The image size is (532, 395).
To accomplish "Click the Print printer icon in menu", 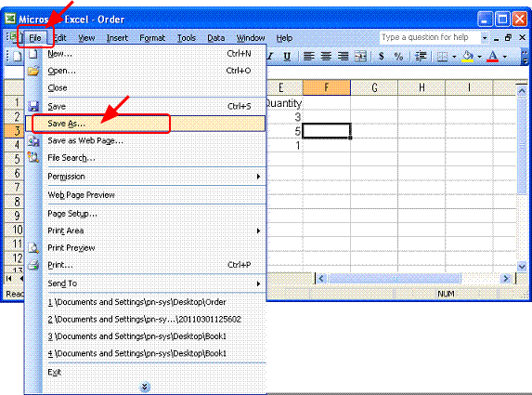I will tap(33, 265).
